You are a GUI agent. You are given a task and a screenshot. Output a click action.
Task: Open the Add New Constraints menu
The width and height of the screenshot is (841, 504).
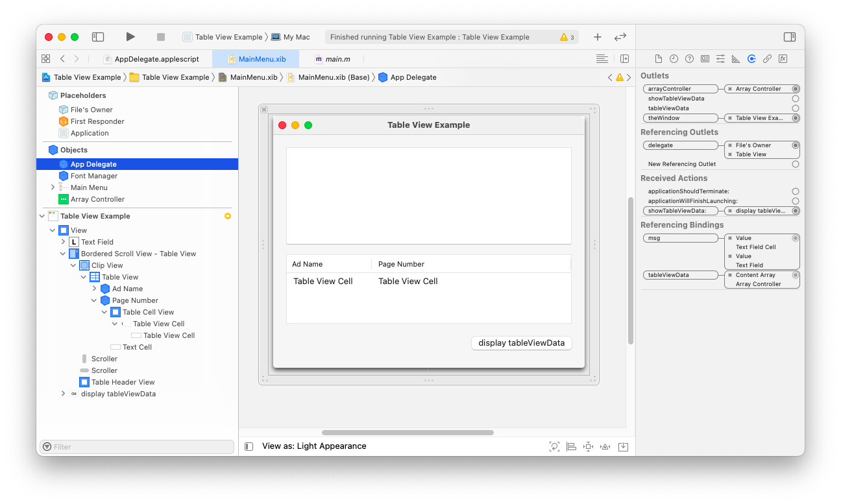588,446
